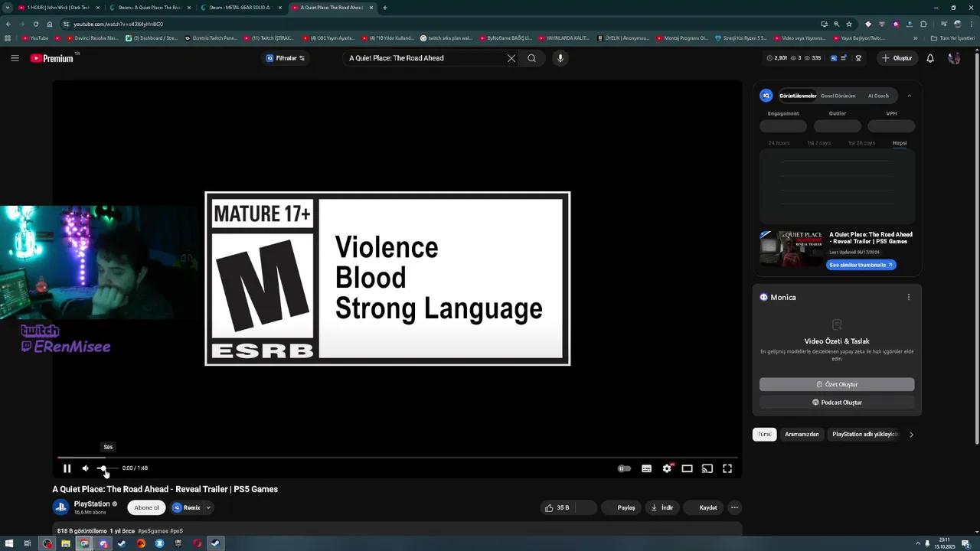
Task: Select the 1st 28 days range
Action: 861,143
